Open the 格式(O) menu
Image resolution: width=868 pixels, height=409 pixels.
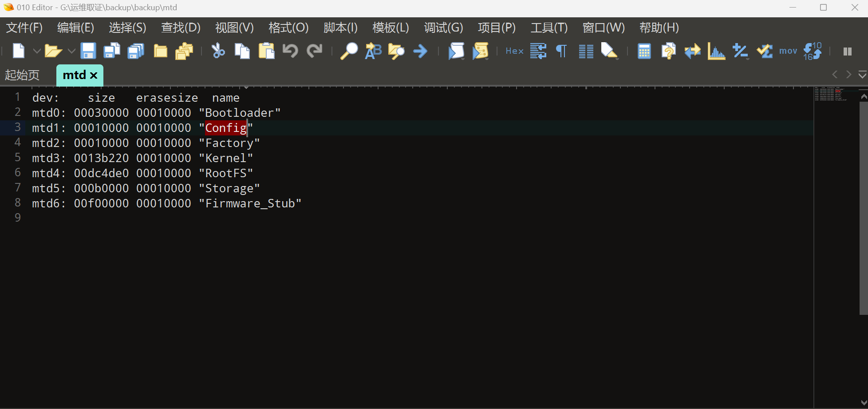(x=289, y=28)
